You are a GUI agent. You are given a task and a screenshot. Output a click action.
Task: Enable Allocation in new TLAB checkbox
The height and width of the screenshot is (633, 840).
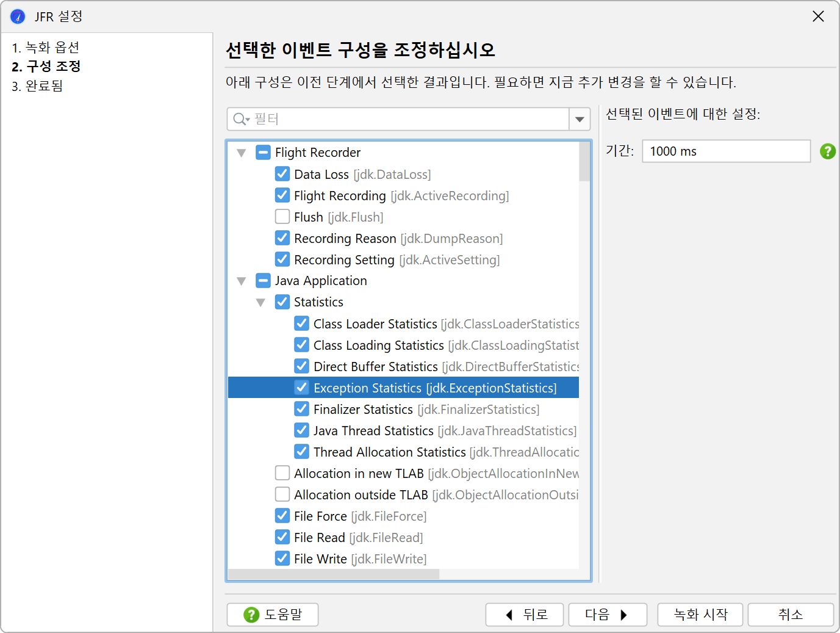[x=282, y=473]
